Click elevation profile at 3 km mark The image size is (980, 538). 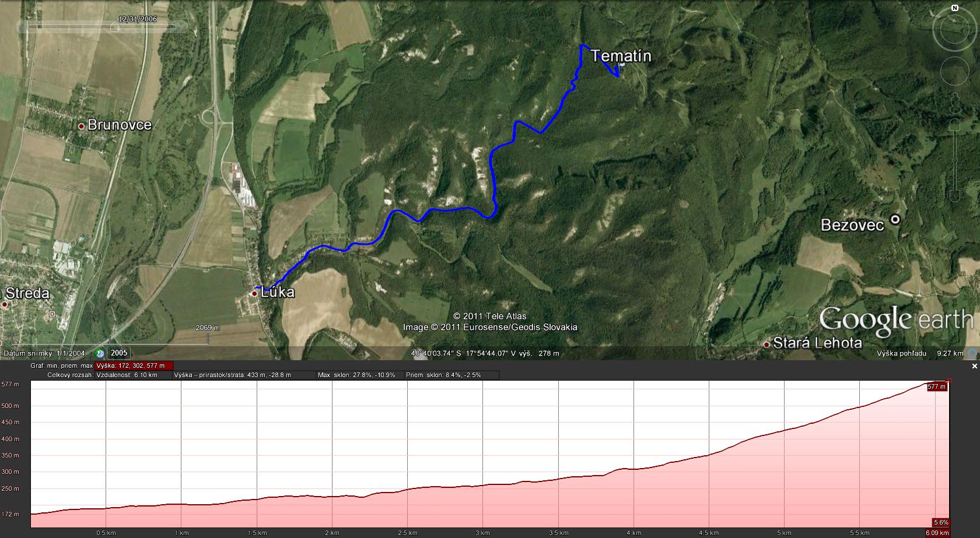pos(482,455)
